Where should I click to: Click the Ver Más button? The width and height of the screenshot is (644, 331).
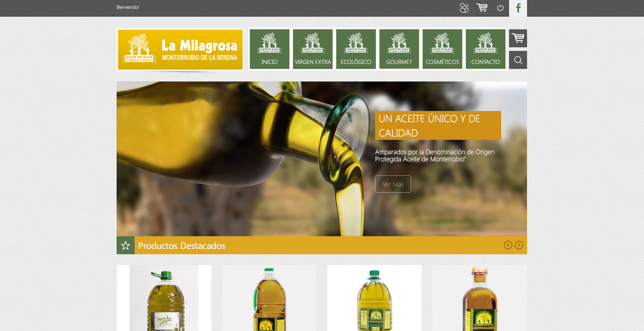click(393, 184)
